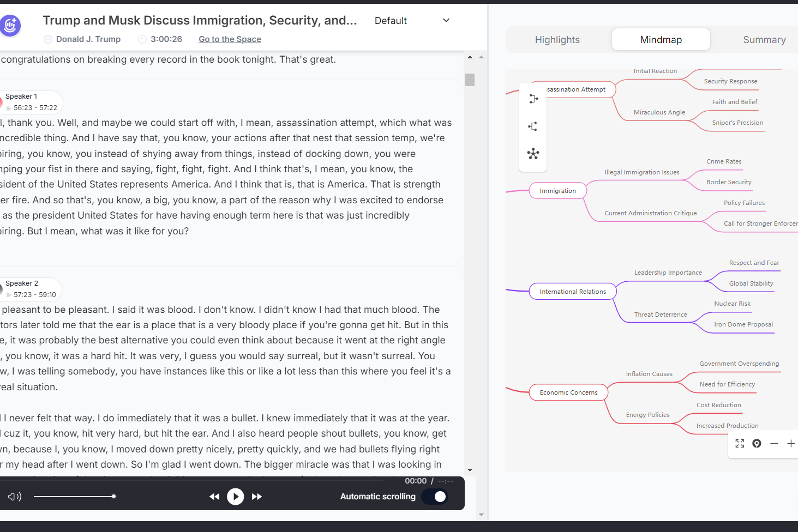Jump to Speaker 2 timestamp 57:23 - 59:10

pyautogui.click(x=34, y=295)
